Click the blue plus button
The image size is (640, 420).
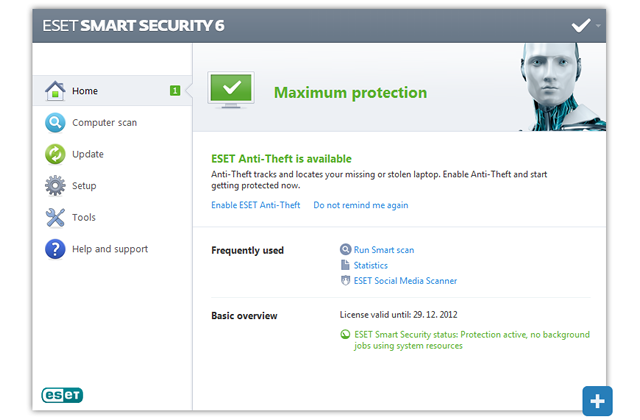coord(597,401)
